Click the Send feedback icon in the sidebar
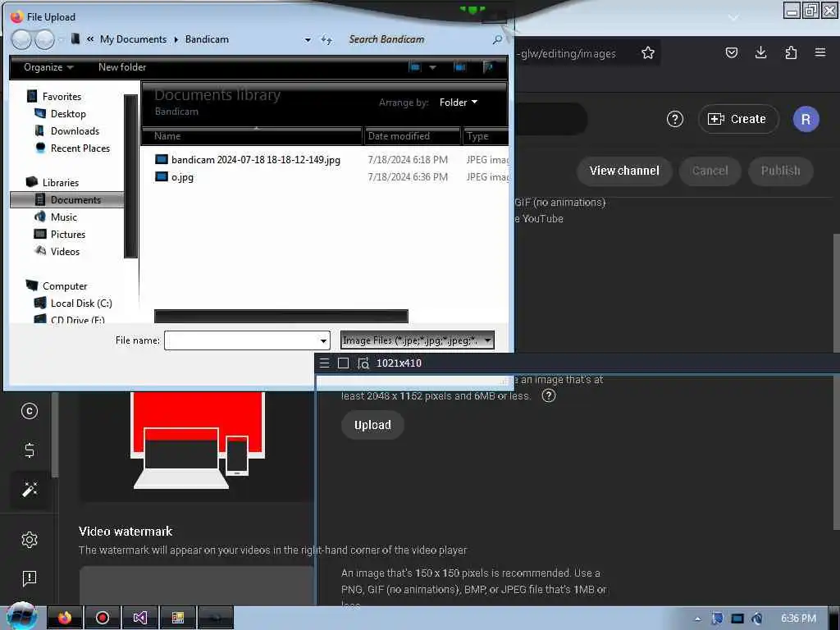 point(30,578)
